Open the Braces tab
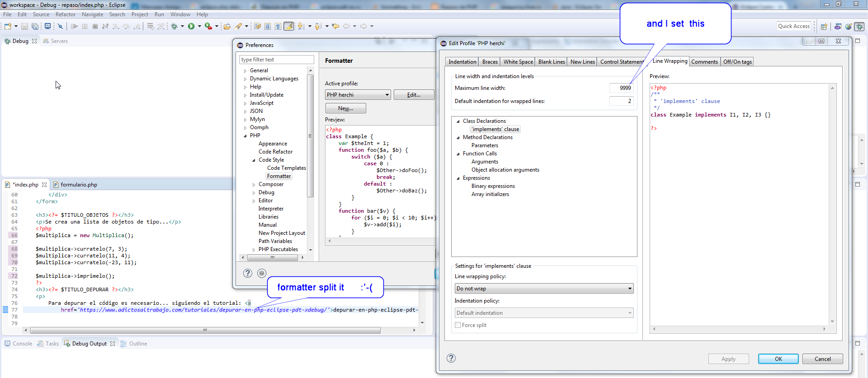 click(490, 62)
